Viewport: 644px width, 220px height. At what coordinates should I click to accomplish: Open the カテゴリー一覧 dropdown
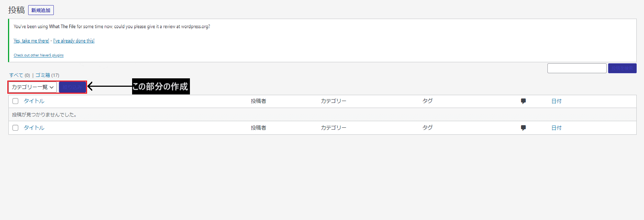tap(33, 87)
